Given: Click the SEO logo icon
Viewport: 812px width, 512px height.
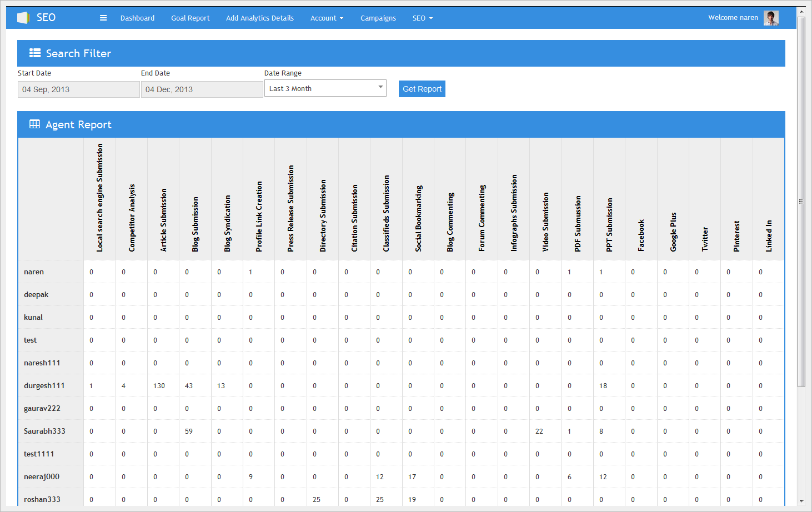Looking at the screenshot, I should (x=23, y=18).
